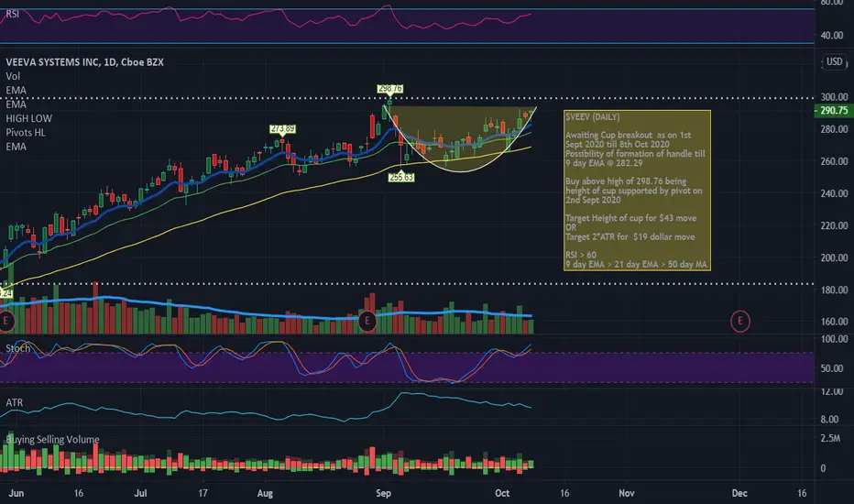
Task: Click the Dec label on time axis
Action: coord(739,493)
